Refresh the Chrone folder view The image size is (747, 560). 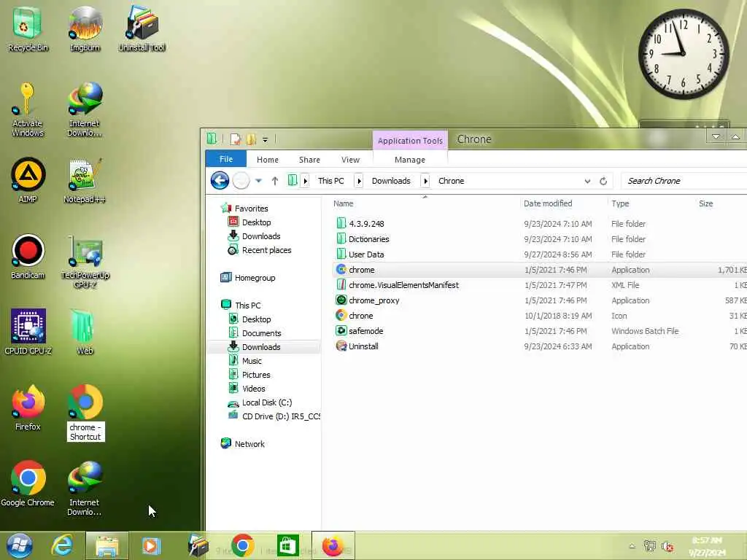(603, 181)
